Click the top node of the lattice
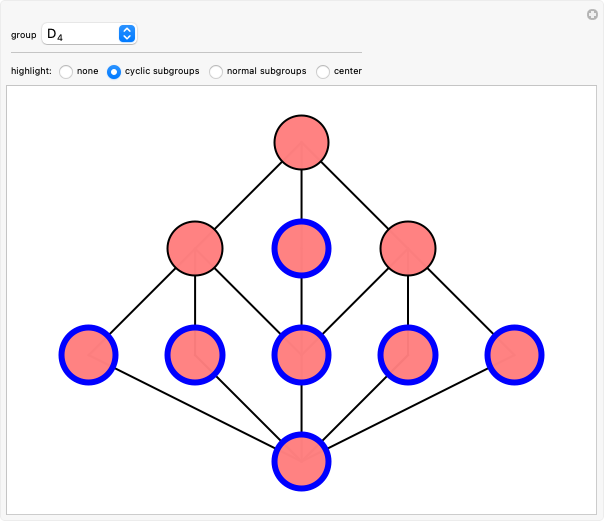 coord(301,141)
